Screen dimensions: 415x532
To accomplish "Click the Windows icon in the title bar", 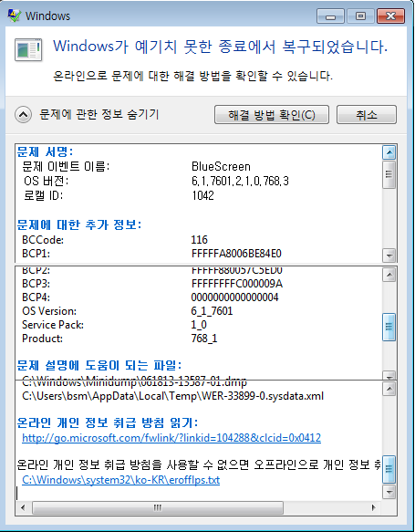I will (15, 16).
